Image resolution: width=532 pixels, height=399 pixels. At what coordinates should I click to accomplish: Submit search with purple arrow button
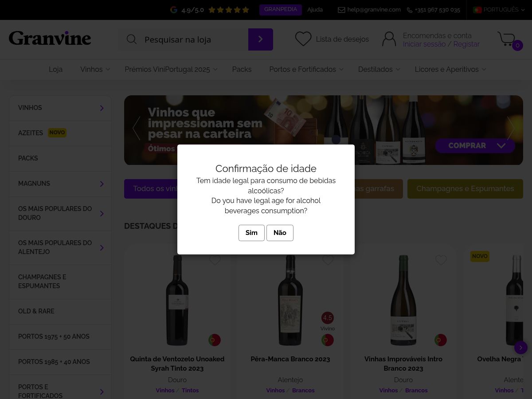coord(261,39)
